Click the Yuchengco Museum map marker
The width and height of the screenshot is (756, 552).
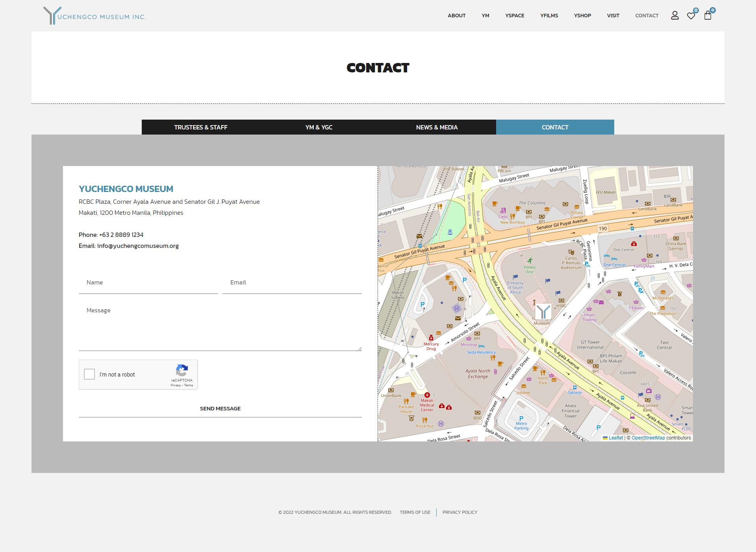[x=543, y=311]
